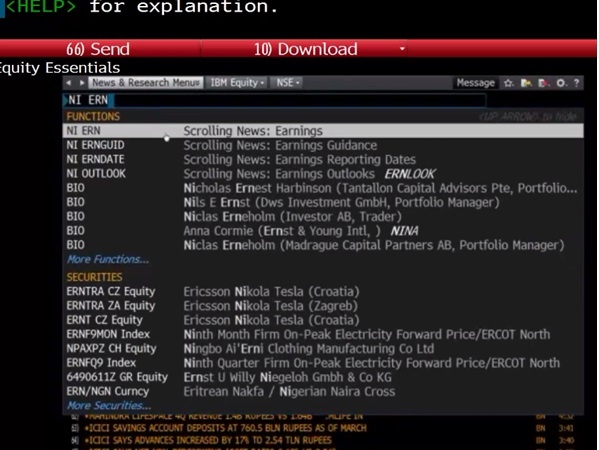Select ERNTRA ZA Equity (Zagreb)
599x450 pixels.
point(323,306)
